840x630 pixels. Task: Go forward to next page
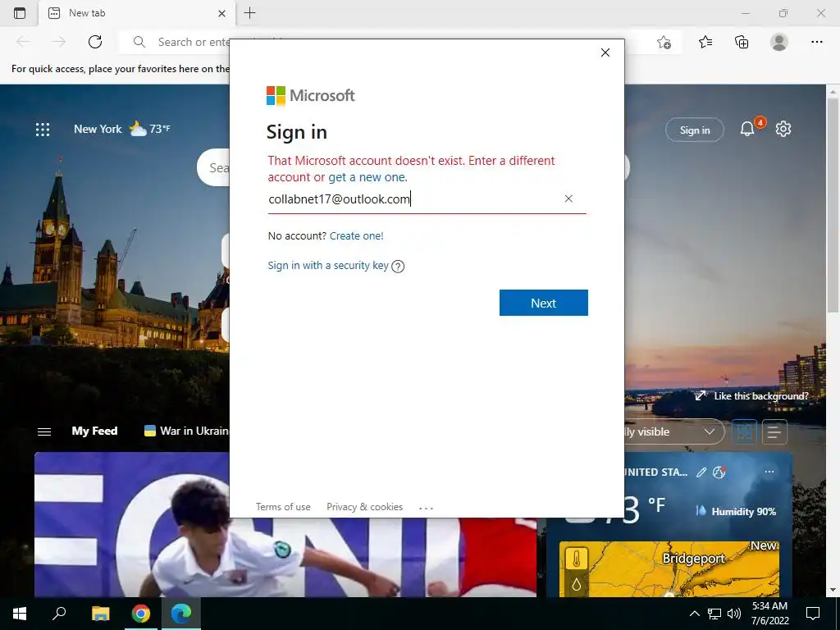[x=59, y=42]
